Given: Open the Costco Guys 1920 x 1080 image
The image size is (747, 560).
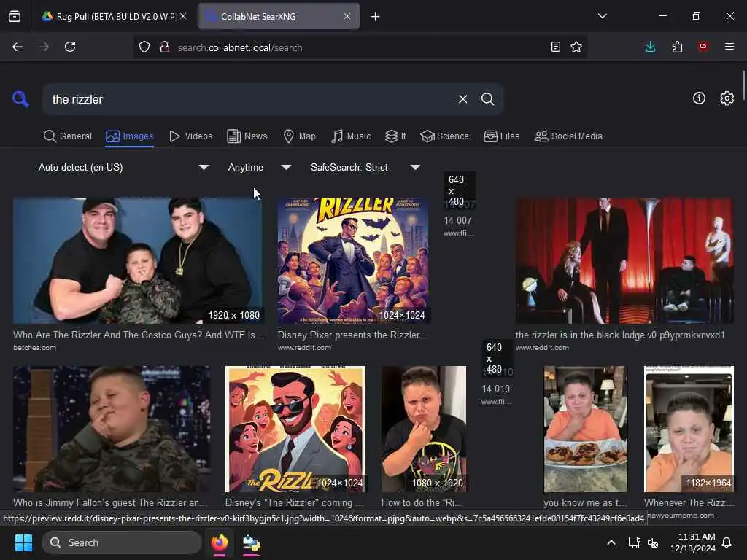Looking at the screenshot, I should [138, 261].
